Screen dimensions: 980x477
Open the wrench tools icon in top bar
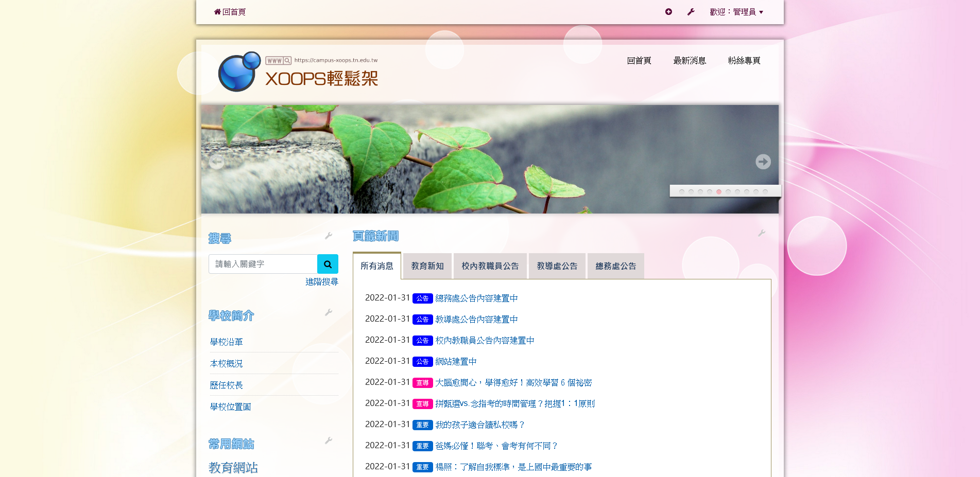click(x=691, y=12)
